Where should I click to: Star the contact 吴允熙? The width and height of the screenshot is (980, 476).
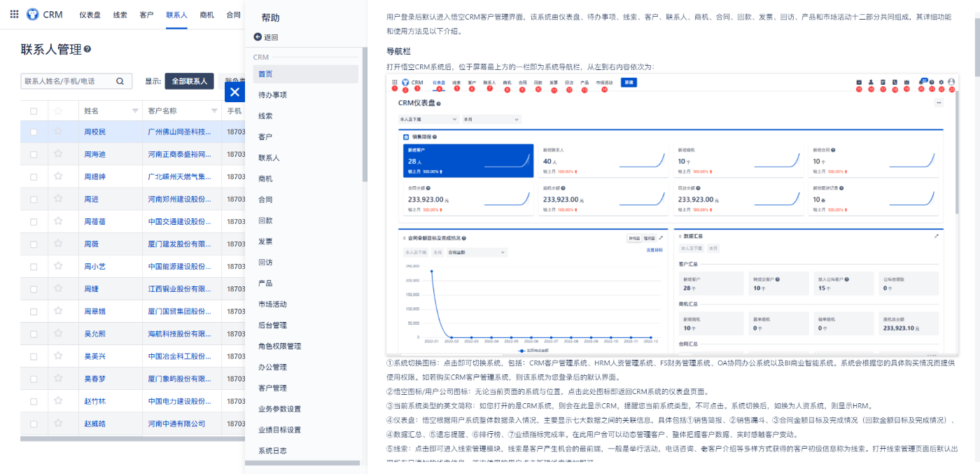[x=58, y=333]
